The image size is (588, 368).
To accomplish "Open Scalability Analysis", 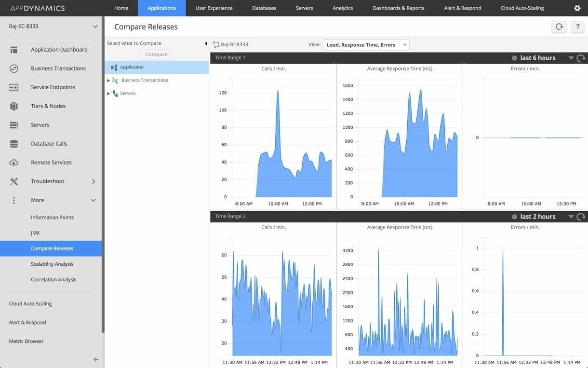I will click(53, 264).
